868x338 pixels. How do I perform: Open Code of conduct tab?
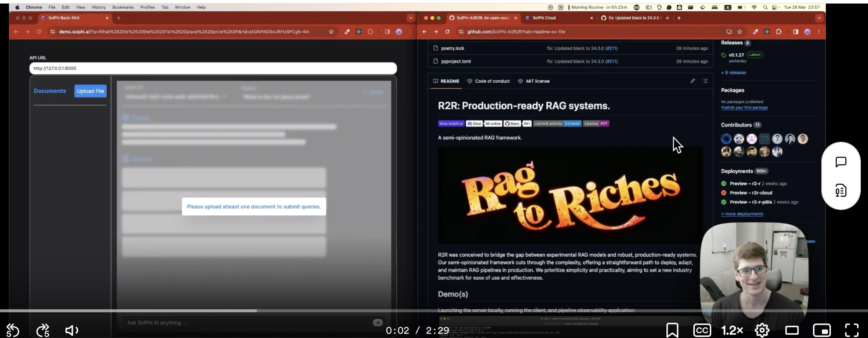[x=488, y=81]
